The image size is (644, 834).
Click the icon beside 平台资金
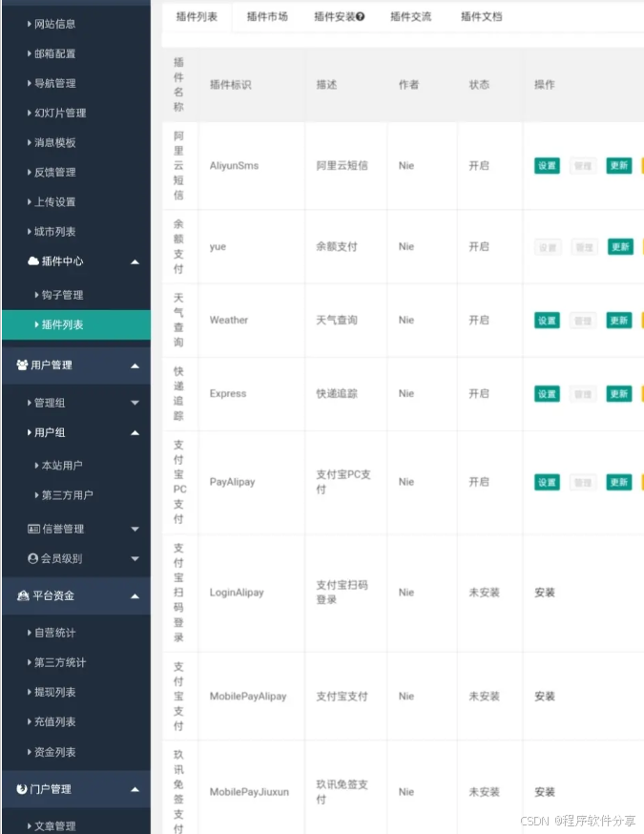coord(23,595)
